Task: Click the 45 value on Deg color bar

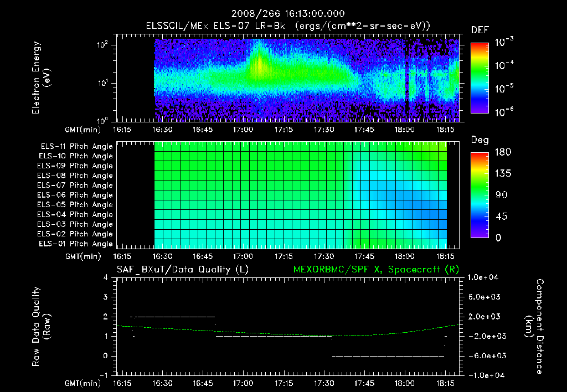Action: point(501,216)
